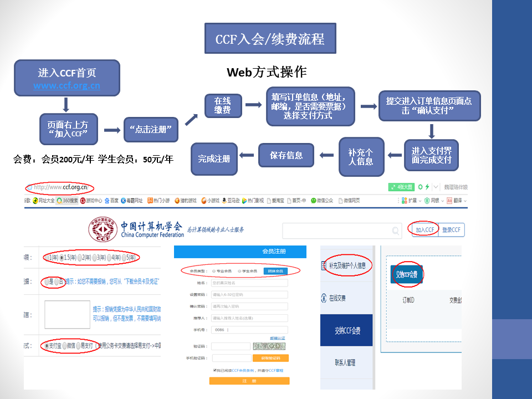Open the www.ccf.org.cn hyperlink
Image resolution: width=532 pixels, height=399 pixels.
[66, 86]
